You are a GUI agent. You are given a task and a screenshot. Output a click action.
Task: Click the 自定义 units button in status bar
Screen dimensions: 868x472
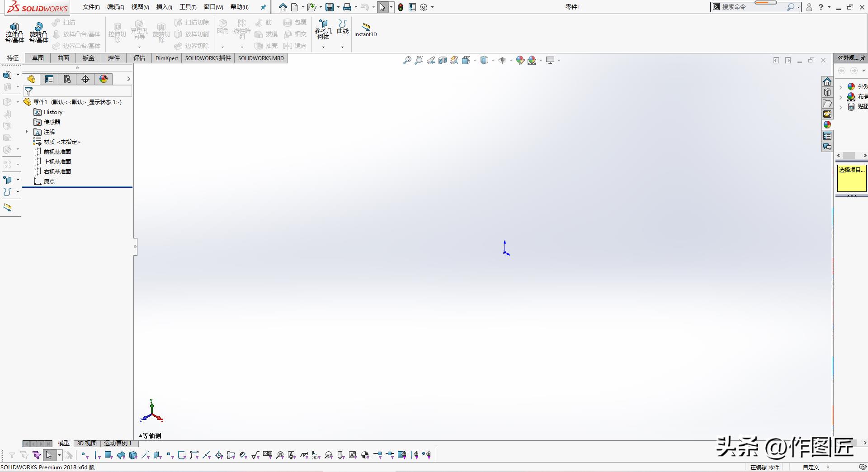pos(811,467)
